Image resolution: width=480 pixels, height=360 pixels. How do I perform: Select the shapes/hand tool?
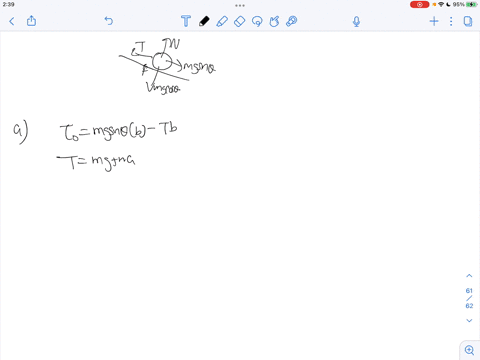tap(274, 21)
